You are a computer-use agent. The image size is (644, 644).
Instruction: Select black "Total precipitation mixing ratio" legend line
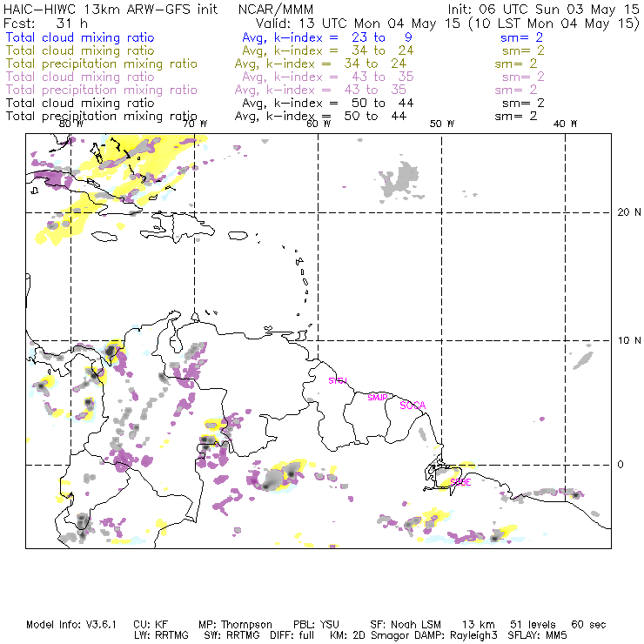[x=102, y=117]
